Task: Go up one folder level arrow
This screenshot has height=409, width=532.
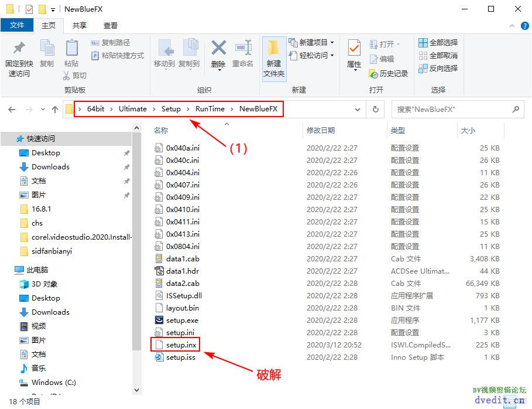Action: click(x=54, y=110)
